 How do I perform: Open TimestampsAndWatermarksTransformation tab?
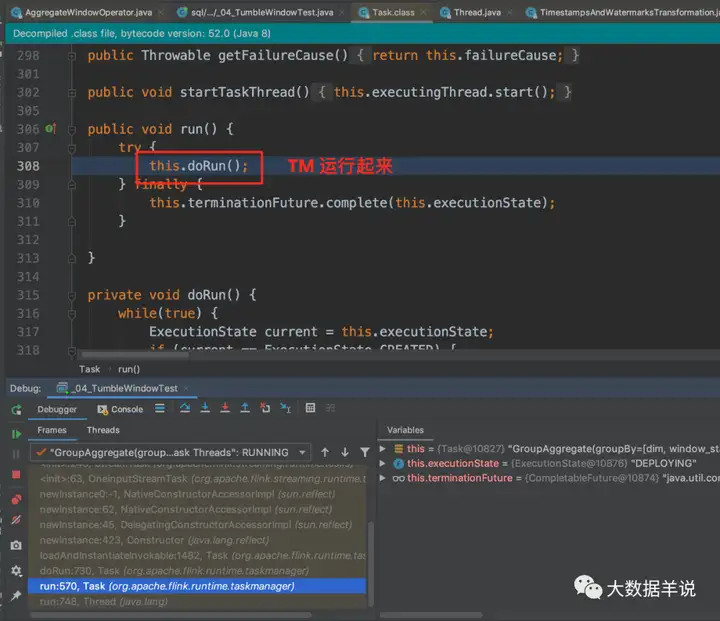click(x=623, y=12)
